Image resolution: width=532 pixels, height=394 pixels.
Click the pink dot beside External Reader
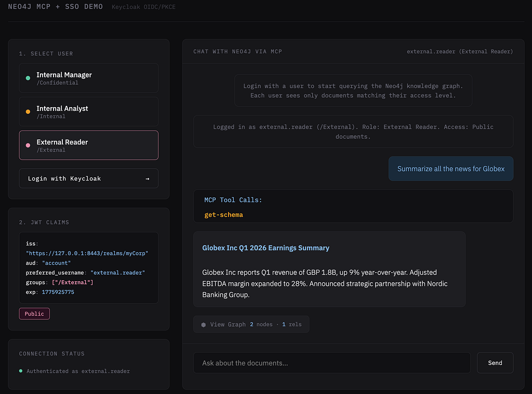28,145
